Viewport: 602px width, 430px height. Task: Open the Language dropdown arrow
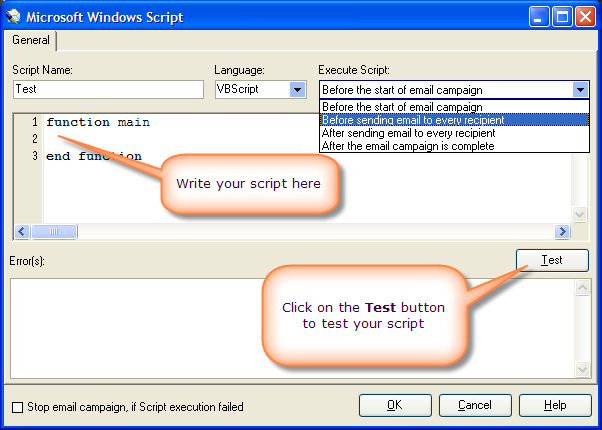coord(297,90)
